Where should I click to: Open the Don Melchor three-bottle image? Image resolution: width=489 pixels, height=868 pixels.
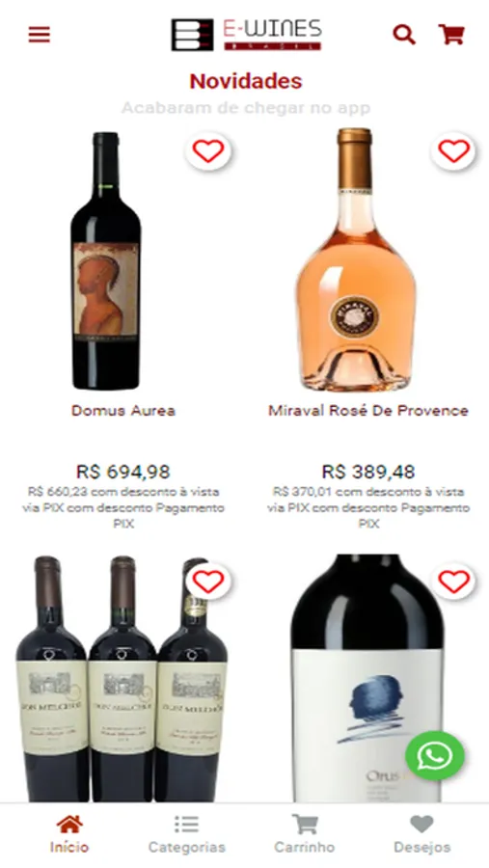coord(122,679)
